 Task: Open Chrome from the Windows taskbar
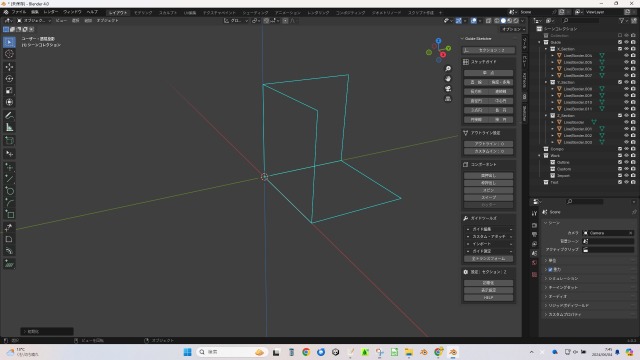(306, 352)
